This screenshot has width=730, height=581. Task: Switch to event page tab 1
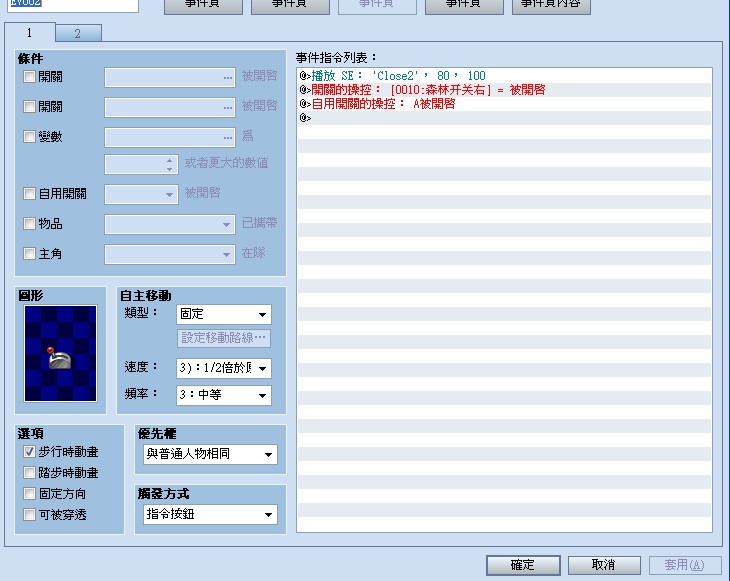pyautogui.click(x=30, y=33)
